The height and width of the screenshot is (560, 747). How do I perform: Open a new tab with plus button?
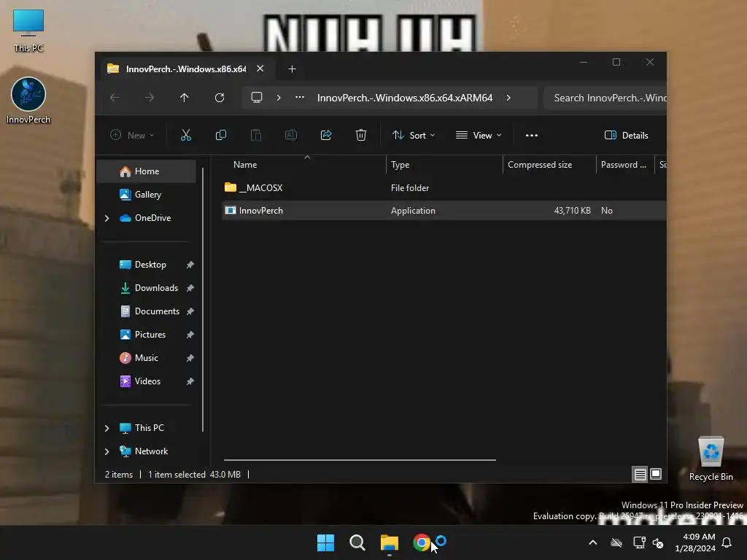click(292, 69)
